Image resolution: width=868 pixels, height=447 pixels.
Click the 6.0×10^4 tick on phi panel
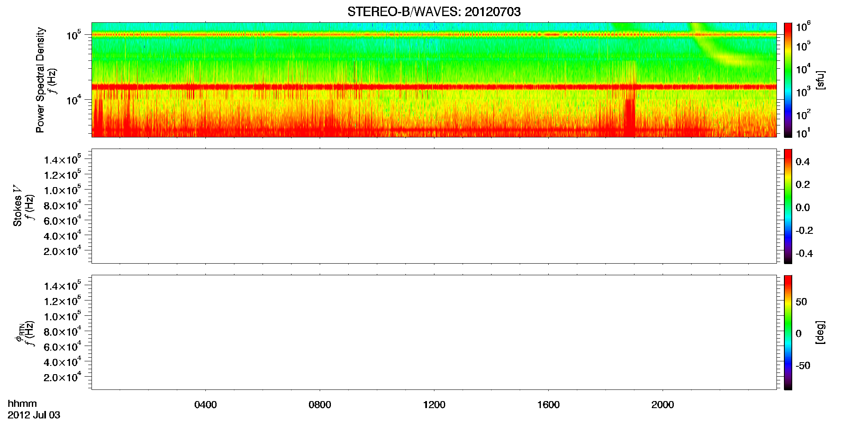click(63, 346)
